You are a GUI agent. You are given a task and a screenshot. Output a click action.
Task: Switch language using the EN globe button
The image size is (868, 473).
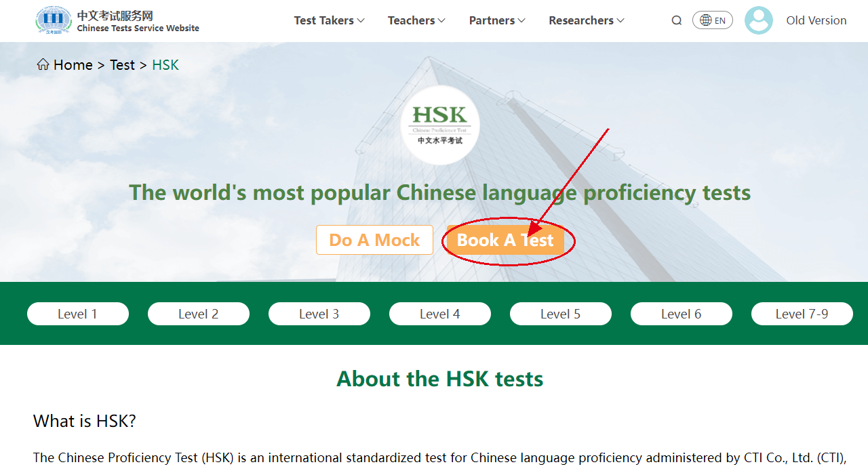712,20
